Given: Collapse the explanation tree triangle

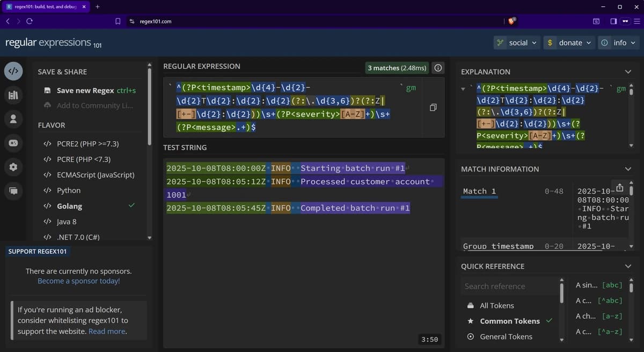Looking at the screenshot, I should [x=464, y=89].
